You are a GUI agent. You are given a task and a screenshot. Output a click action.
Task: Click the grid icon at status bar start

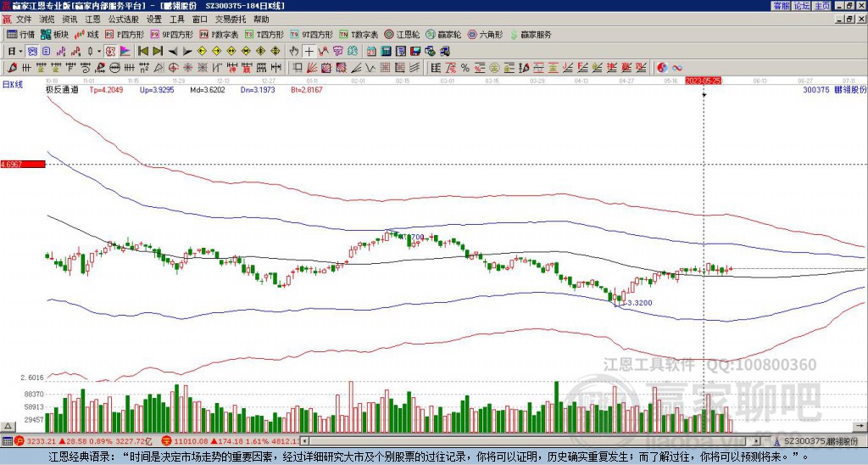7,441
